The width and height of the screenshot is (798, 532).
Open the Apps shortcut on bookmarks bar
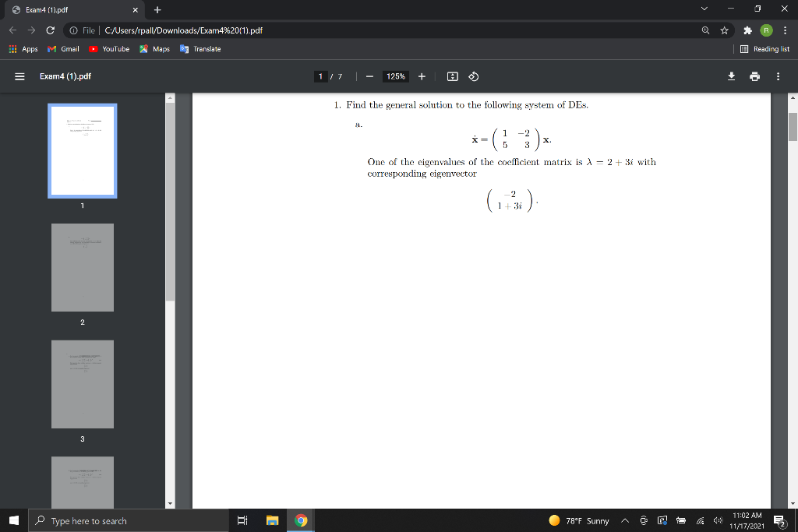click(x=23, y=48)
